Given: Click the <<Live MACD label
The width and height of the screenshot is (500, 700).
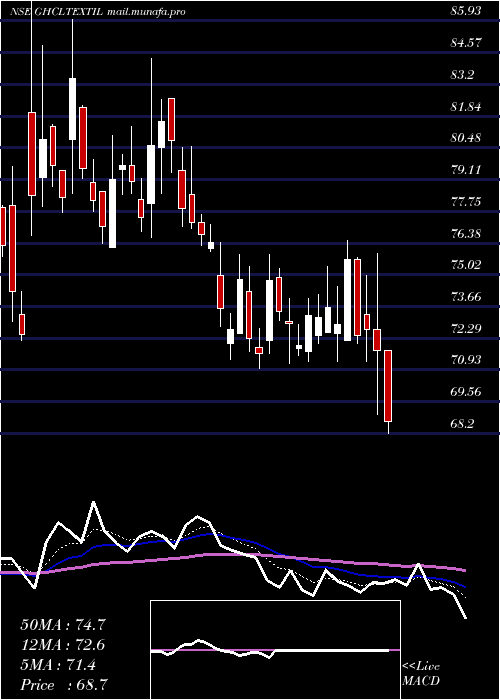Looking at the screenshot, I should click(421, 674).
